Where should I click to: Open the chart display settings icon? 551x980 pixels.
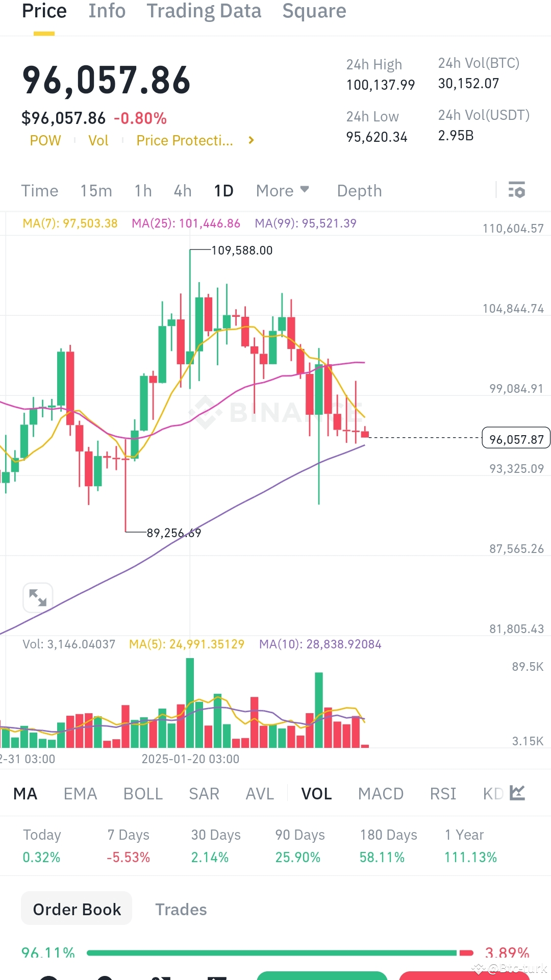[517, 190]
